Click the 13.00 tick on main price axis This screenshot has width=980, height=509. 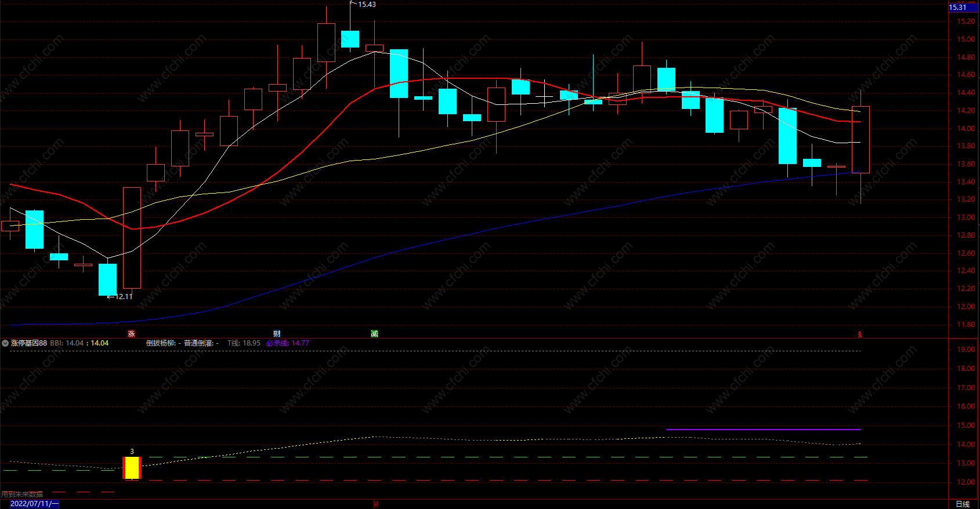[x=966, y=217]
